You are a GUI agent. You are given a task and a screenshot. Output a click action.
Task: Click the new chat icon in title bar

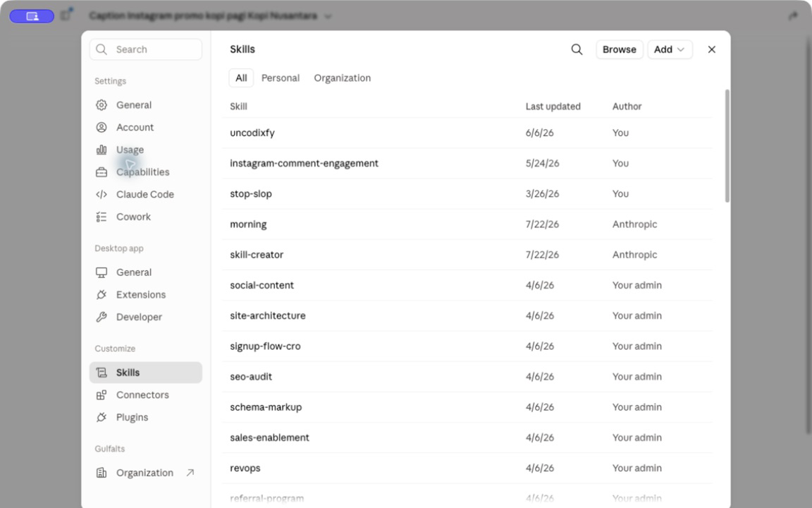pyautogui.click(x=66, y=15)
